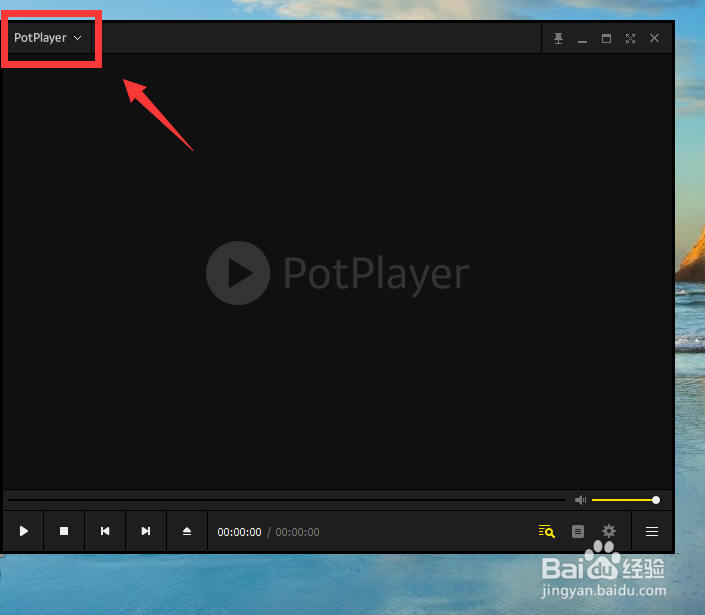705x615 pixels.
Task: Switch PotPlayer to fullscreen mode
Action: coord(630,38)
